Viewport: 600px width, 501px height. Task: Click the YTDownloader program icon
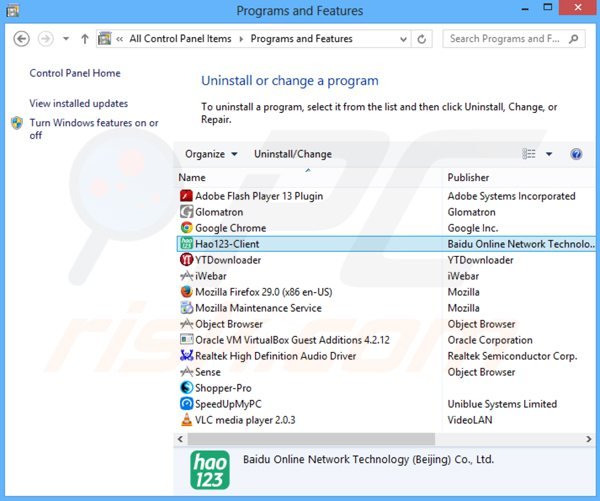(186, 260)
